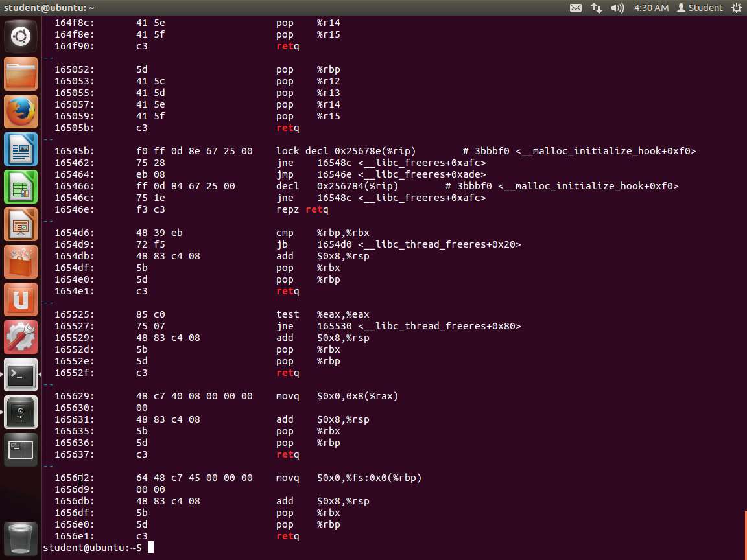Screen dimensions: 747x560
Task: Open Firefox web browser
Action: point(21,112)
